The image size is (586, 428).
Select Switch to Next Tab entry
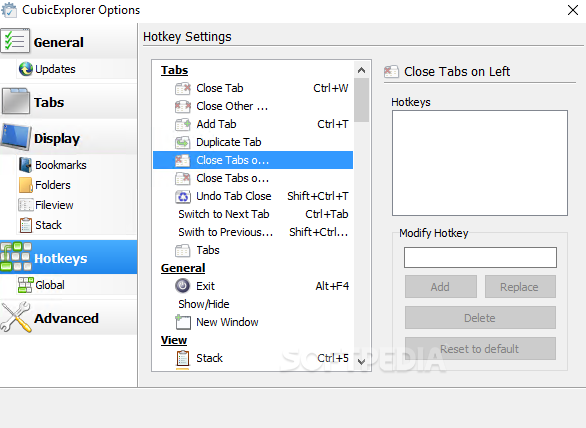253,214
